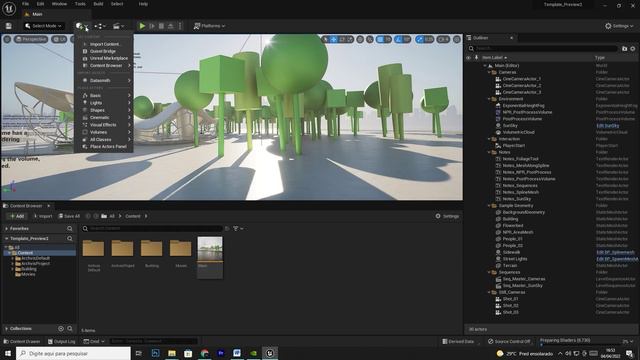The height and width of the screenshot is (360, 640).
Task: Click the Outliner search field
Action: click(543, 49)
